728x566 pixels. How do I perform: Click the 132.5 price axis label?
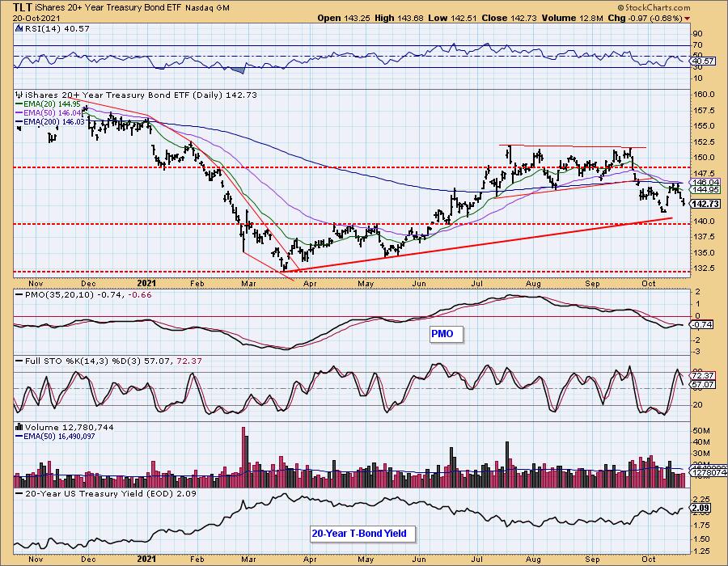point(704,268)
